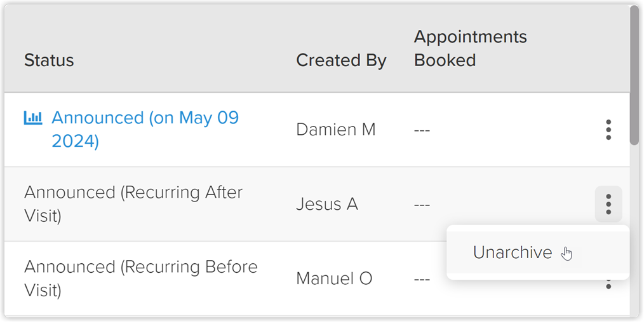Click the scrollbar track below the thumb
Screen dimensions: 644x323
634,230
